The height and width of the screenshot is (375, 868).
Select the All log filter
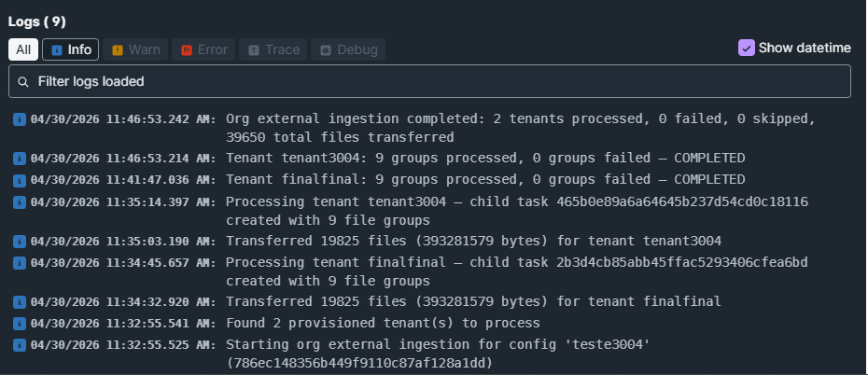point(23,49)
